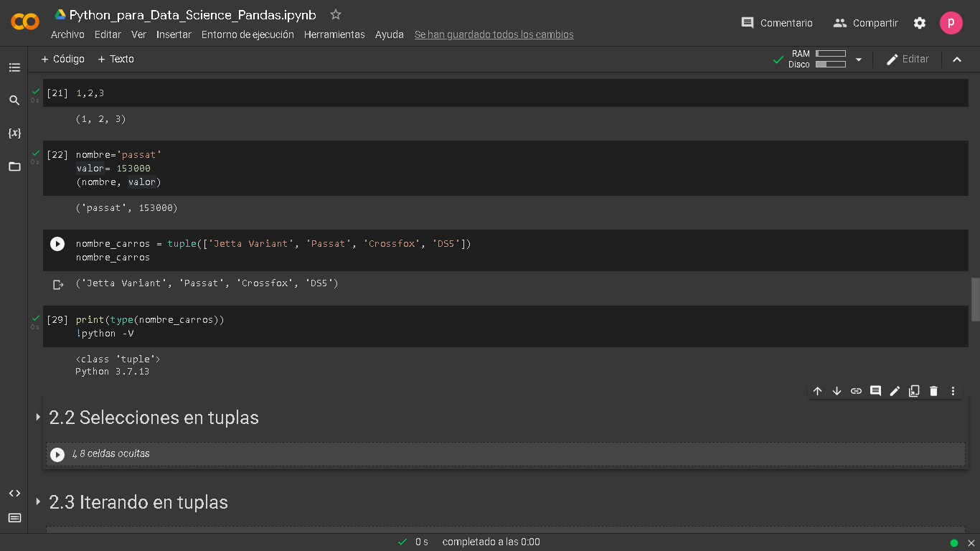Mirror cell in tab icon

(914, 391)
